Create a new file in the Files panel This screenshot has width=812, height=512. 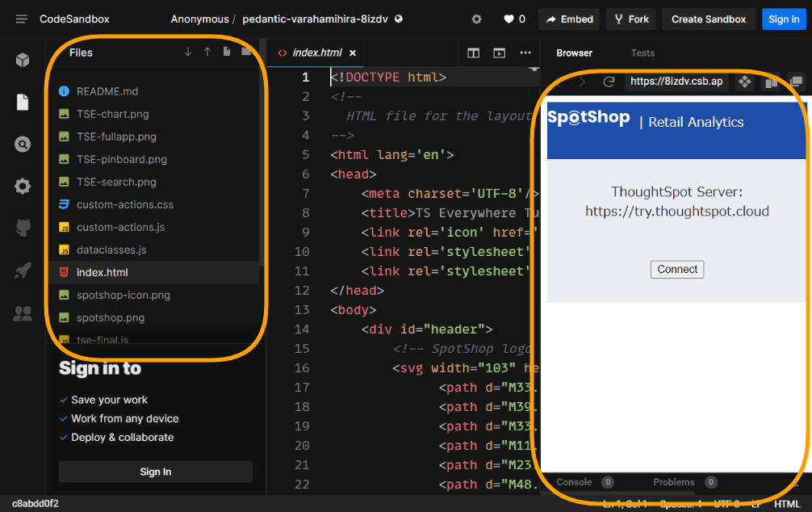pyautogui.click(x=228, y=49)
